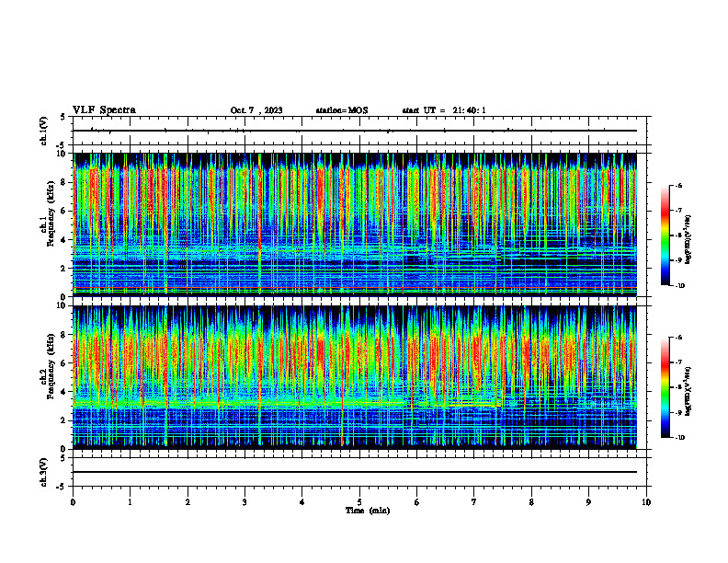Click the ch.1 spectrogram color scale bar

pos(665,236)
